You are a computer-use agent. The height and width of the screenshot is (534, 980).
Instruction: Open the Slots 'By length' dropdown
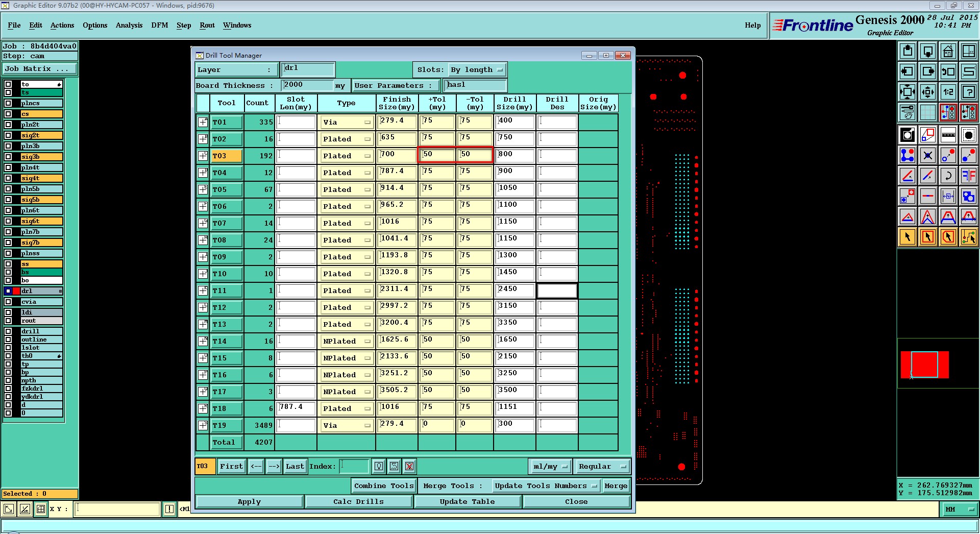point(477,70)
